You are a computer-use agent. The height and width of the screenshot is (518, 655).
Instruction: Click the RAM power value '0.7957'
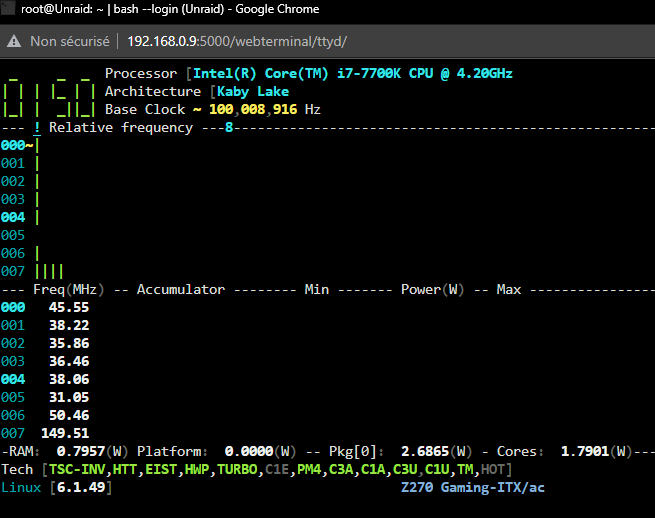(x=81, y=451)
